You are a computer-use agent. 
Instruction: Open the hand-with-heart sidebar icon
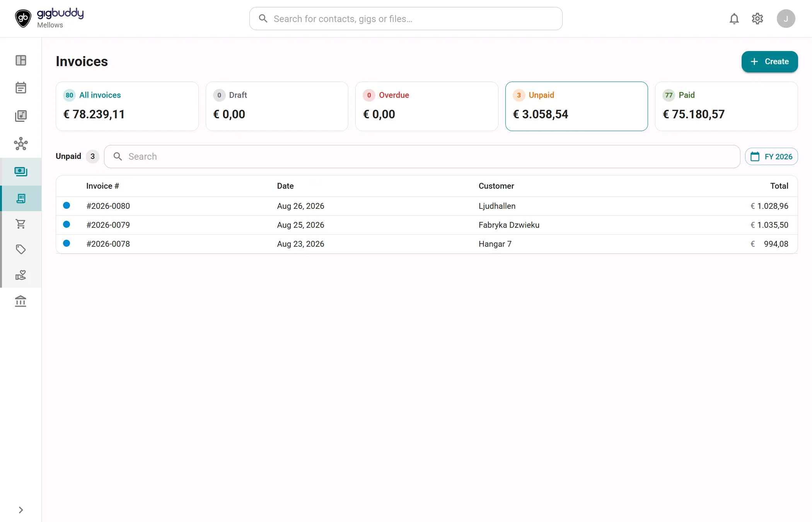pos(21,275)
